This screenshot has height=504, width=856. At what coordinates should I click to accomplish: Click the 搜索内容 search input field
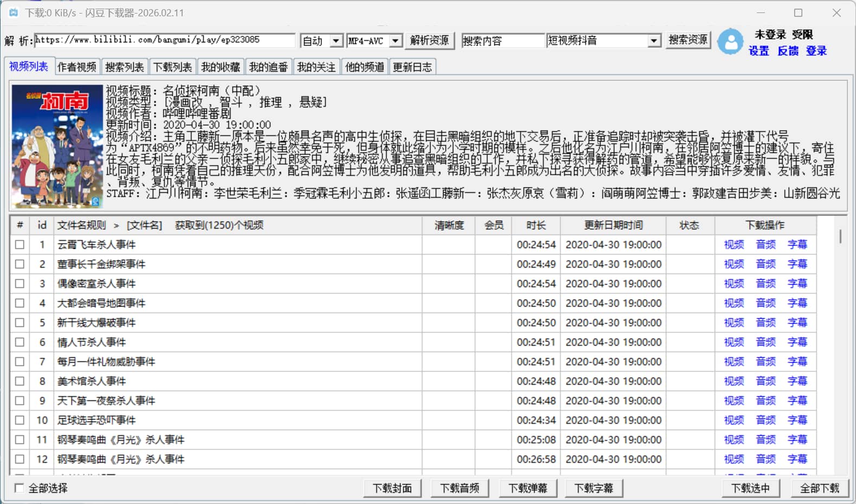pos(502,41)
